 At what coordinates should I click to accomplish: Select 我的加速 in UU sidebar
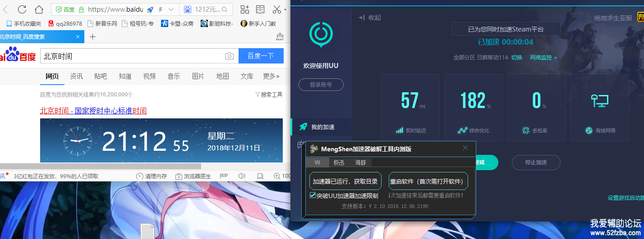tap(321, 127)
